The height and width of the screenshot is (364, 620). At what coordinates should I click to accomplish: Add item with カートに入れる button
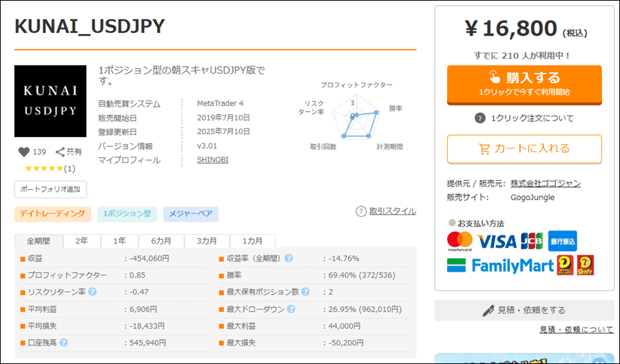coord(524,149)
